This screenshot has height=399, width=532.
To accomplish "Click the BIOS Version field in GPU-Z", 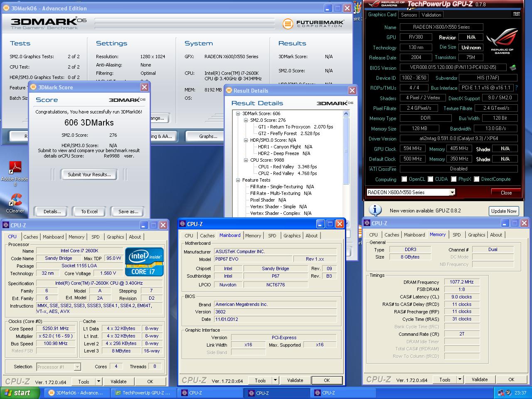I will pos(453,67).
